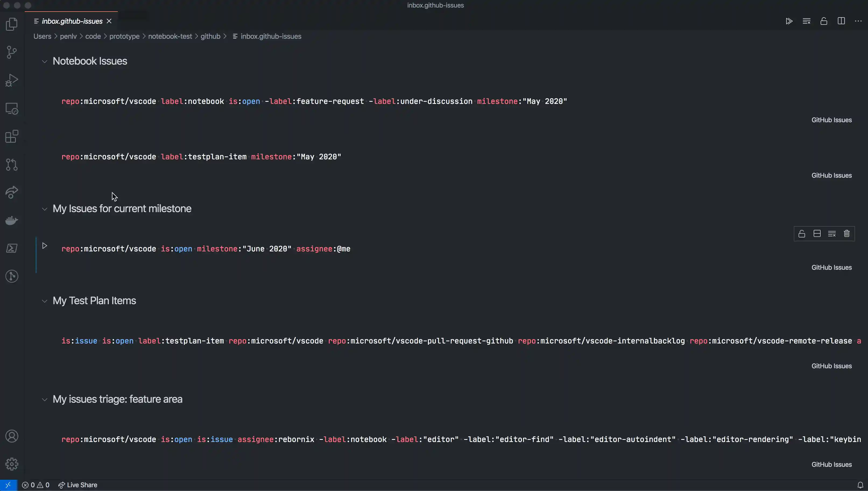This screenshot has width=868, height=491.
Task: Delete the selected cell with the trash icon
Action: 847,233
